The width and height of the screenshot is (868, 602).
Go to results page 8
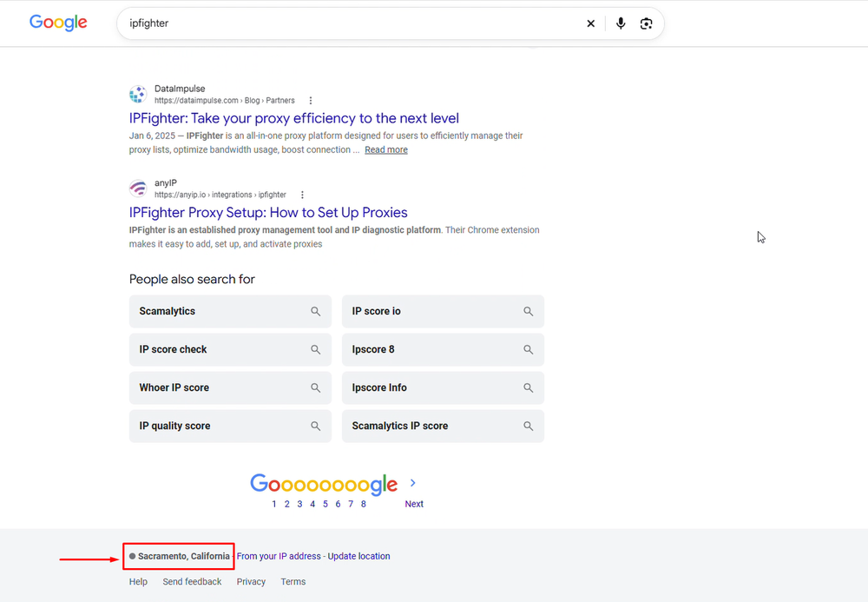[363, 504]
